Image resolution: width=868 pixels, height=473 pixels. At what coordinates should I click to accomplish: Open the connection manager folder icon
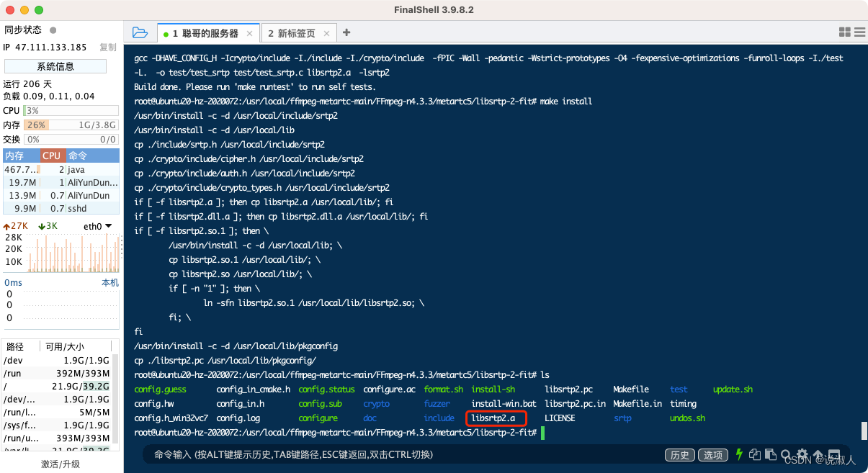click(x=140, y=32)
